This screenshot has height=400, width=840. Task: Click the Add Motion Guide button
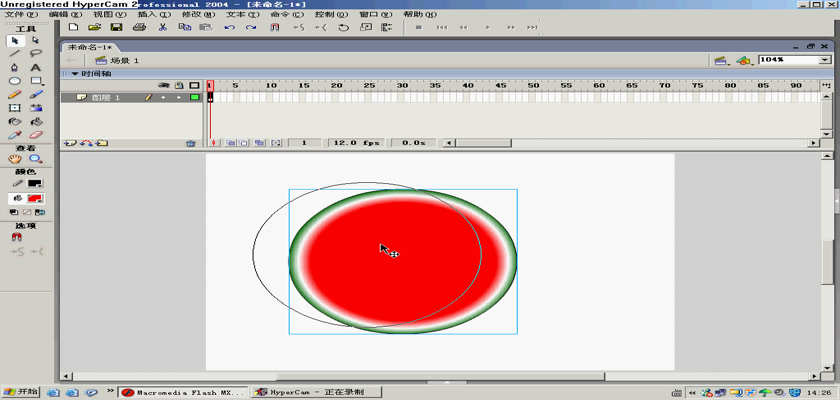pyautogui.click(x=86, y=144)
